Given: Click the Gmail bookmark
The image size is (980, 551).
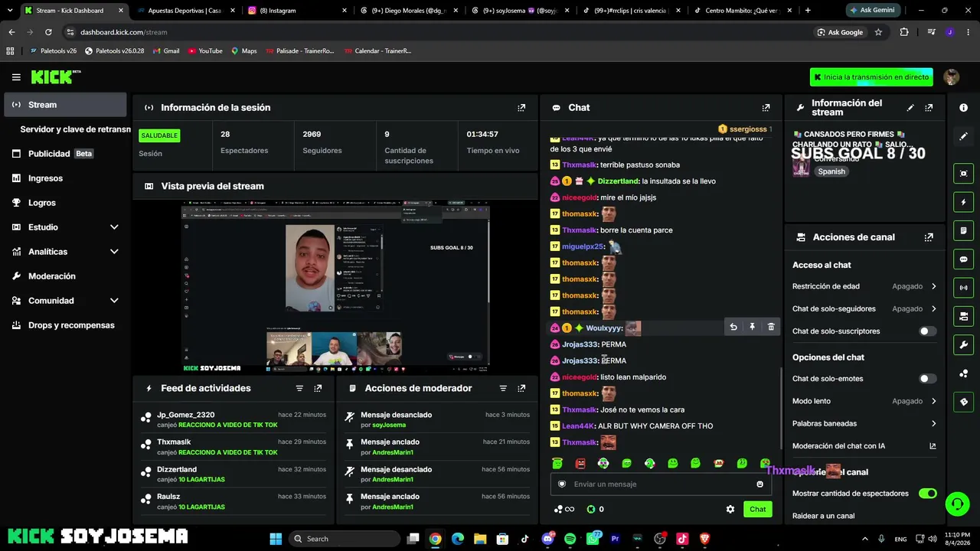Looking at the screenshot, I should [x=165, y=51].
